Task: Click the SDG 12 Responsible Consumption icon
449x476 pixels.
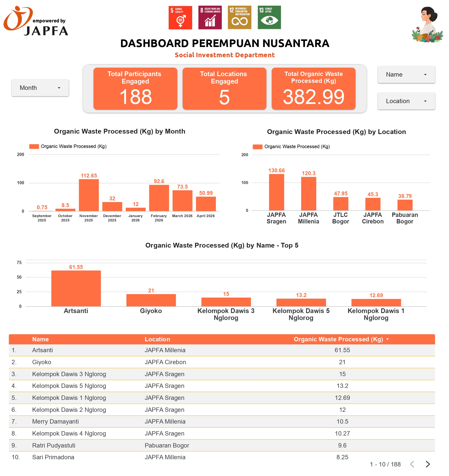Action: click(x=239, y=17)
